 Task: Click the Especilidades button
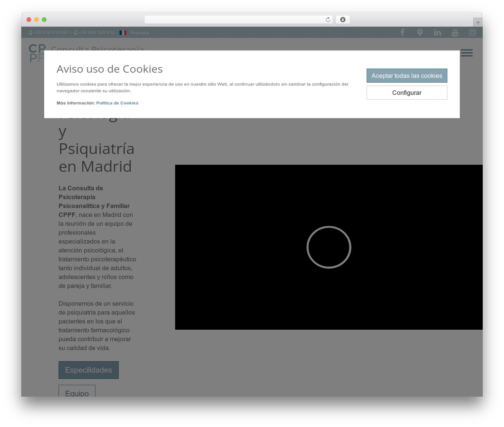[x=89, y=370]
